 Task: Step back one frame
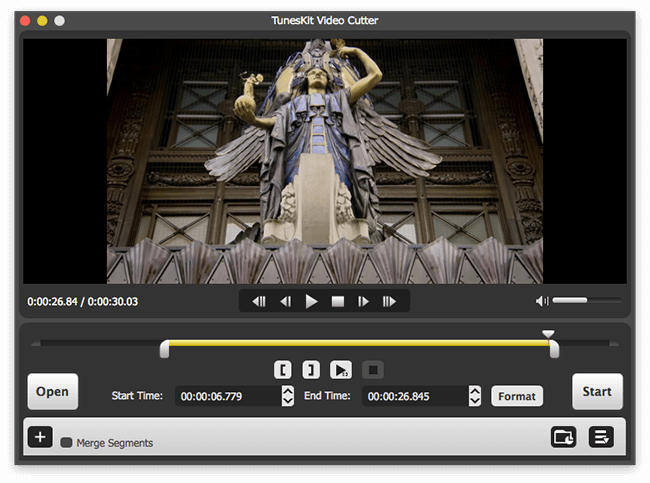pyautogui.click(x=286, y=301)
